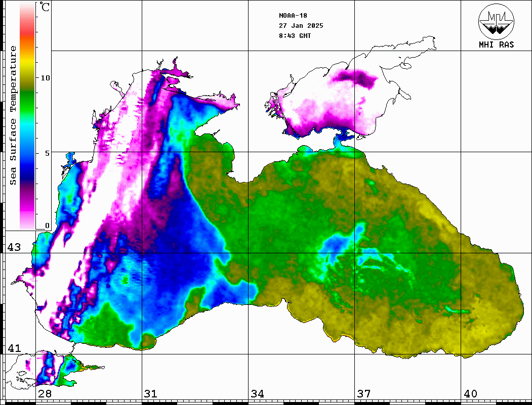The height and width of the screenshot is (405, 532).
Task: Click latitude label '43'
Action: (x=14, y=247)
